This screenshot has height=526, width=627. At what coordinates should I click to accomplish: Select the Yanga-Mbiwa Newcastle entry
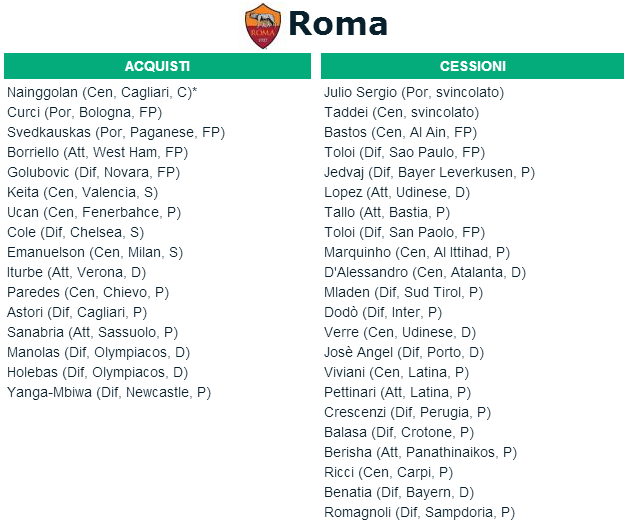(109, 392)
